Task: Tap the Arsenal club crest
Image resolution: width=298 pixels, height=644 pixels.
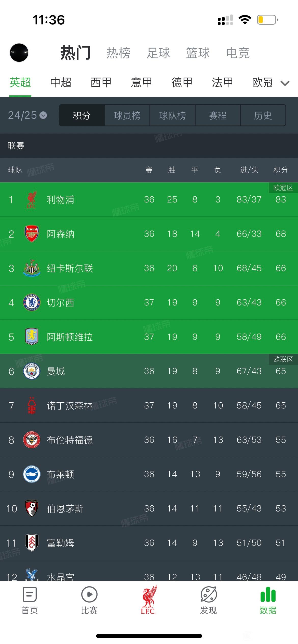Action: [32, 234]
